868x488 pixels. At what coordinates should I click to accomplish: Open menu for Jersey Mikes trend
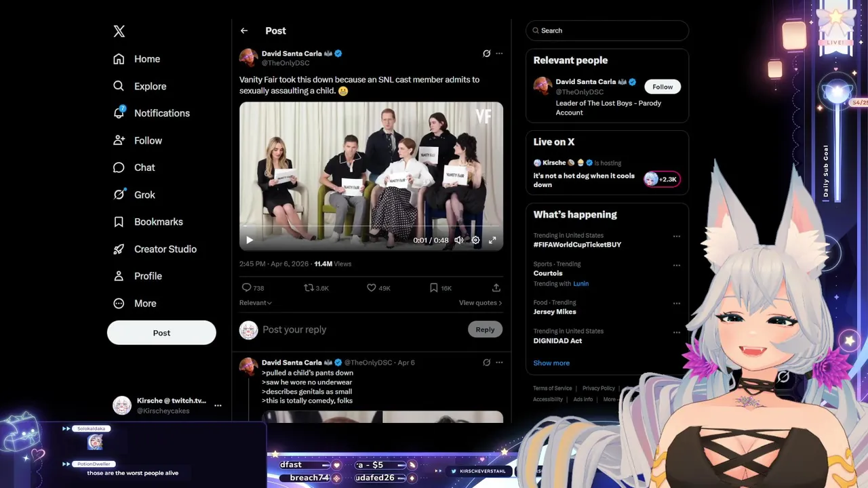[676, 304]
